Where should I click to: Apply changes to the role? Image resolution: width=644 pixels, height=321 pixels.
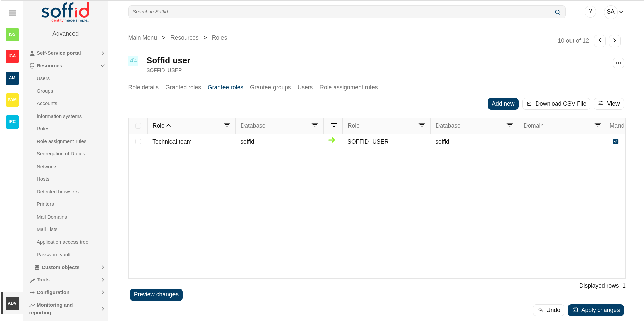coord(596,310)
